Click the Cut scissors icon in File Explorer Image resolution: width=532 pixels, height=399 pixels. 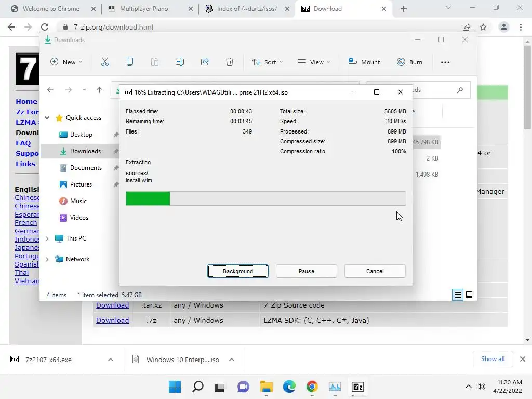pos(105,62)
